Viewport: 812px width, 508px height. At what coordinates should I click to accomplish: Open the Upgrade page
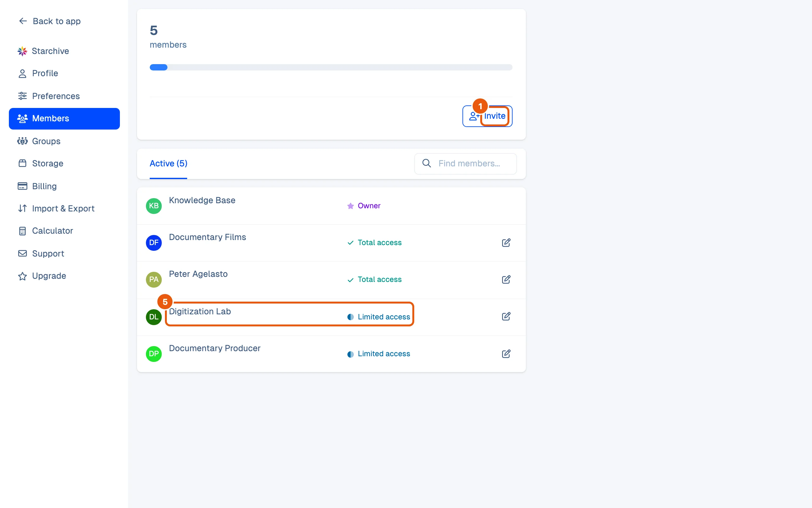[x=64, y=276]
